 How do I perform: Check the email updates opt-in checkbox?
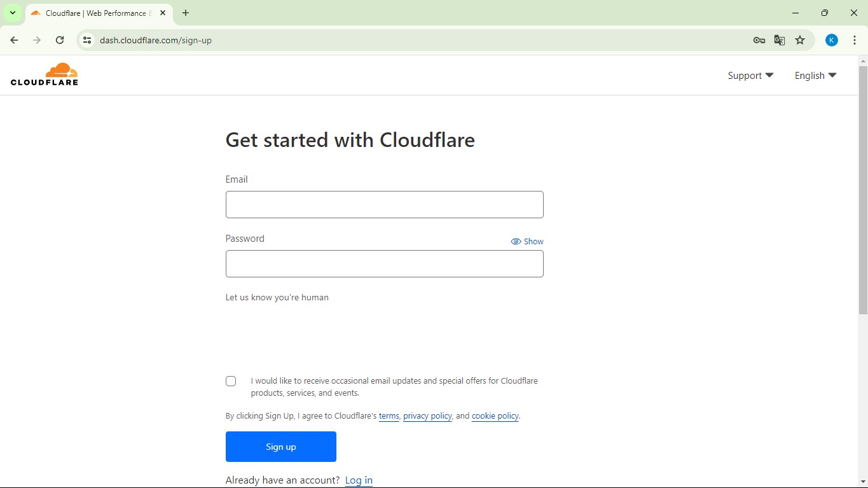pyautogui.click(x=231, y=381)
